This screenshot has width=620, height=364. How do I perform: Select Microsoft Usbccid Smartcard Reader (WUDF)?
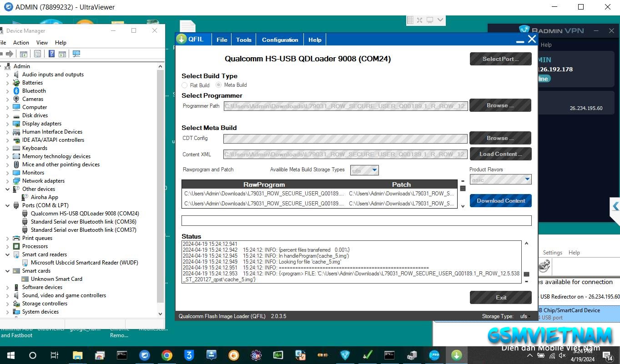(x=84, y=263)
